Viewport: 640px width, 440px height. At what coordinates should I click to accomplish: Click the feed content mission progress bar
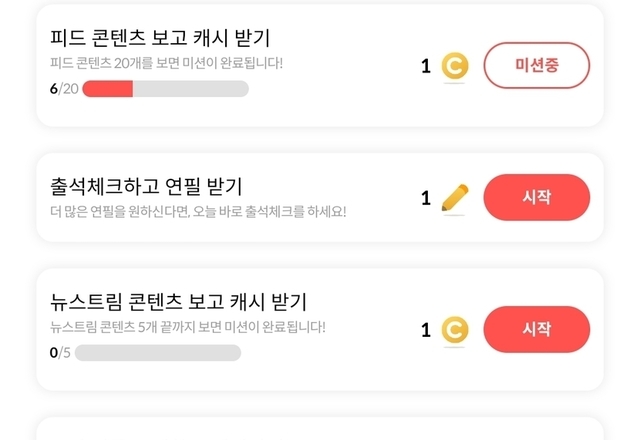(x=165, y=89)
